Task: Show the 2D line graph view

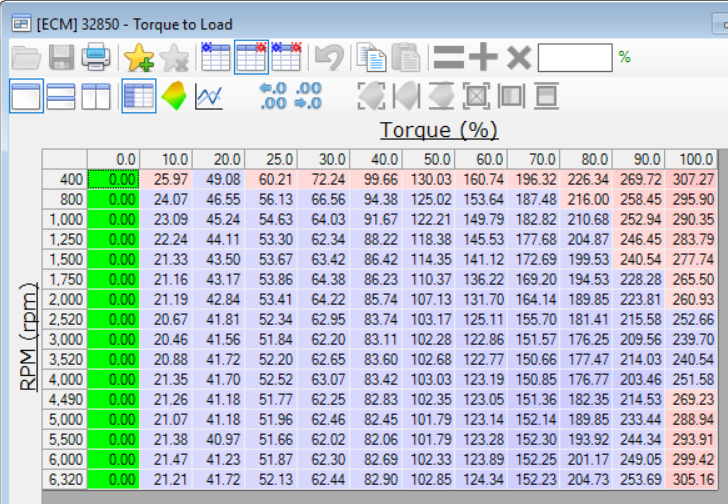Action: (208, 97)
